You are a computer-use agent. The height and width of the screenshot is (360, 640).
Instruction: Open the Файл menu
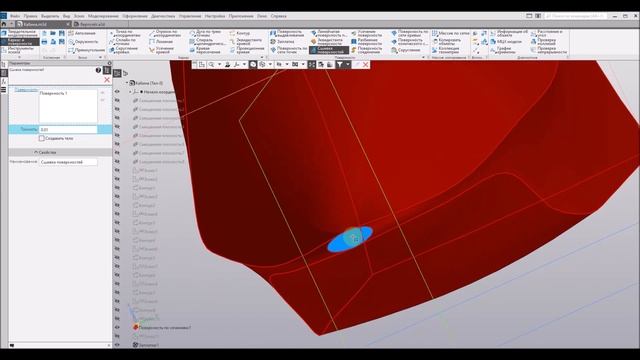pyautogui.click(x=14, y=16)
